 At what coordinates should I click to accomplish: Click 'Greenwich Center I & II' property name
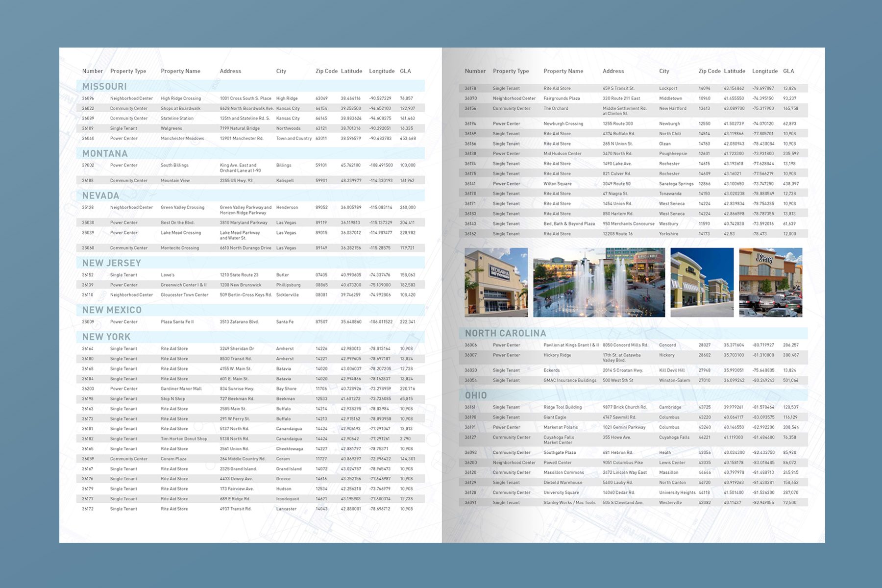[x=184, y=285]
